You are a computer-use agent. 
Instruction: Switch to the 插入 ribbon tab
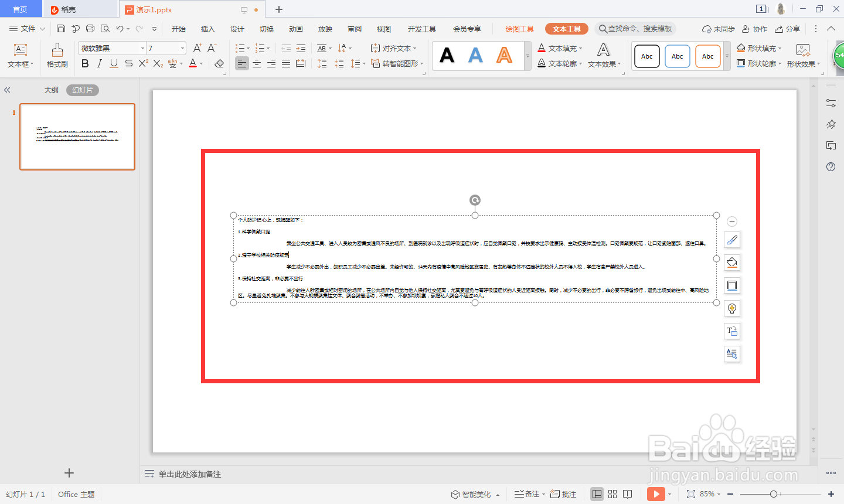coord(207,28)
